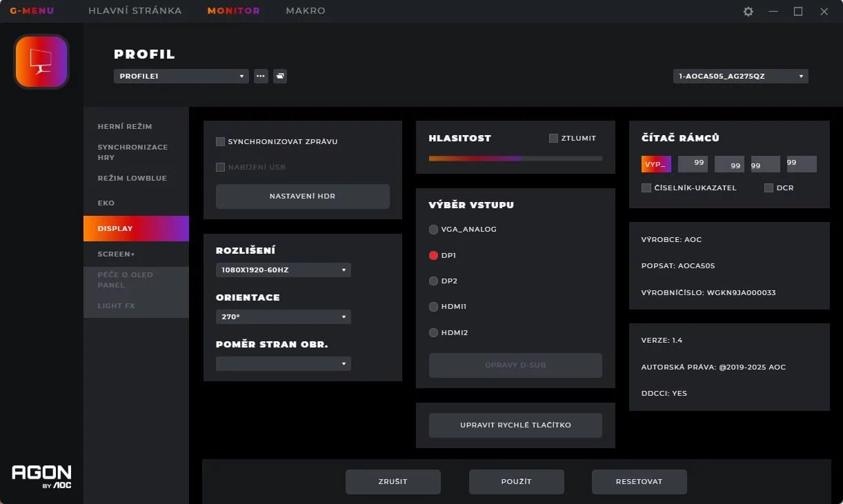Click the red G-Menu monitor logo icon
The image size is (843, 504).
click(x=41, y=61)
